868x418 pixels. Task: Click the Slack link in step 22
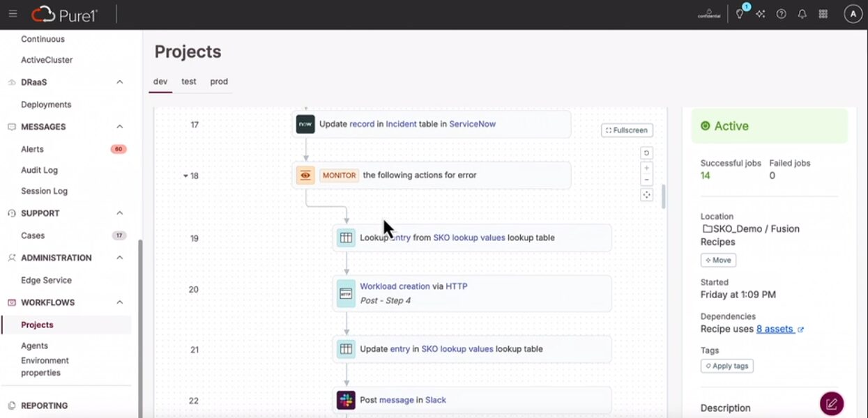click(436, 400)
